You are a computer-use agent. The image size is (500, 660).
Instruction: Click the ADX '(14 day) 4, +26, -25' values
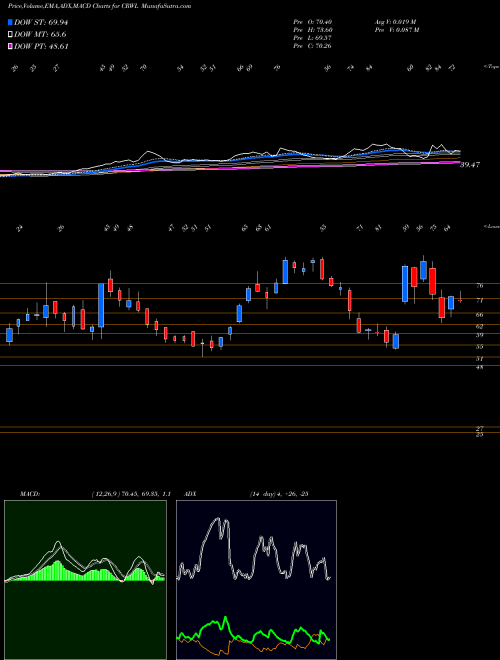(x=279, y=494)
